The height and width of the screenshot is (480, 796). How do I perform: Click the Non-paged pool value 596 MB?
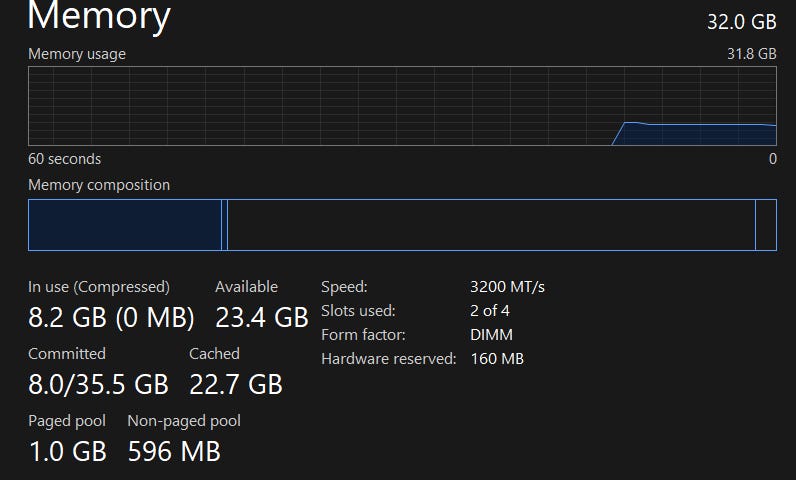[x=174, y=451]
